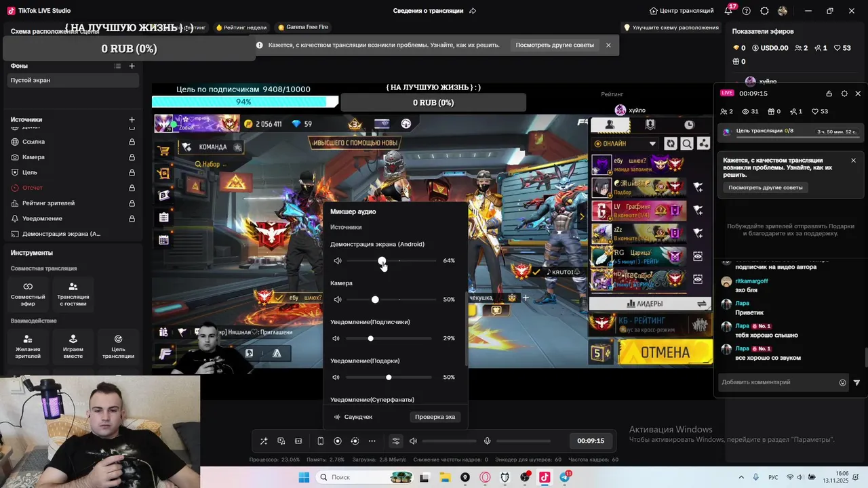Mute the microphone in the bottom toolbar

487,441
